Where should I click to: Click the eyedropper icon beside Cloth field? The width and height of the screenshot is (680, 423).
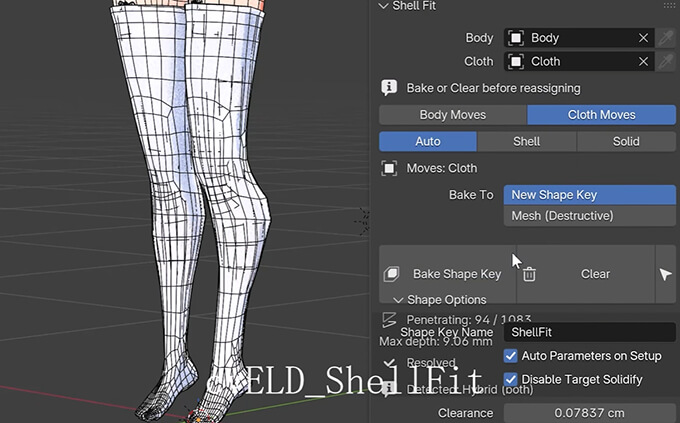(x=666, y=62)
